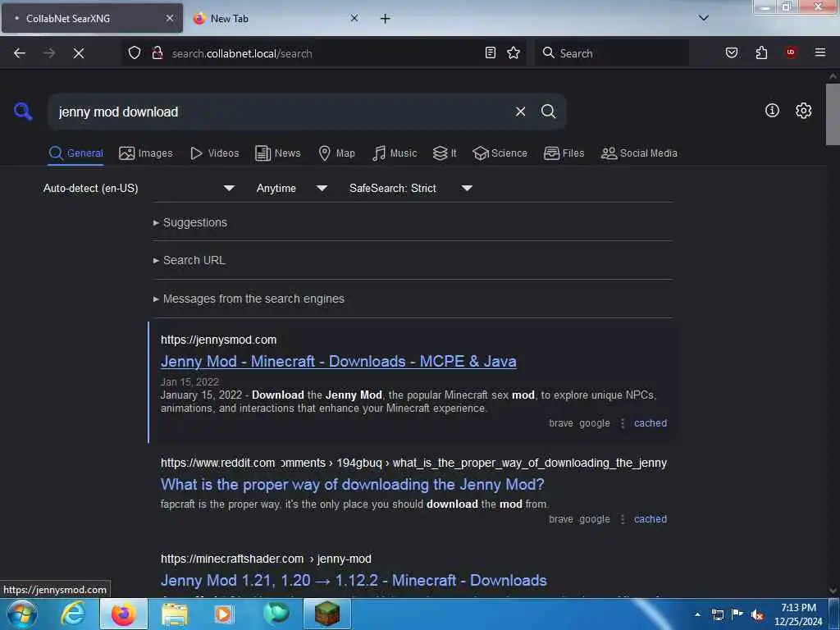Open the Extensions puzzle icon
Viewport: 840px width, 630px height.
pyautogui.click(x=761, y=52)
